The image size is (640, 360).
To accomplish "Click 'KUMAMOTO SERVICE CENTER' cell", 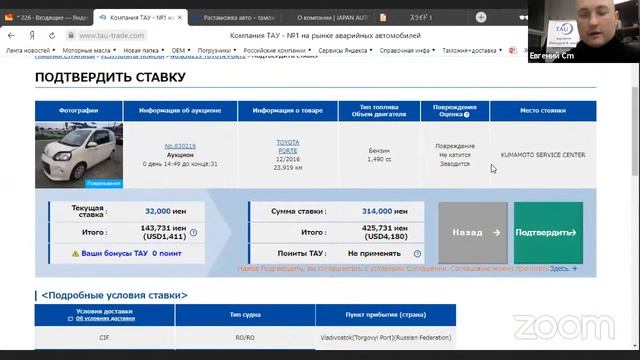I will click(543, 155).
